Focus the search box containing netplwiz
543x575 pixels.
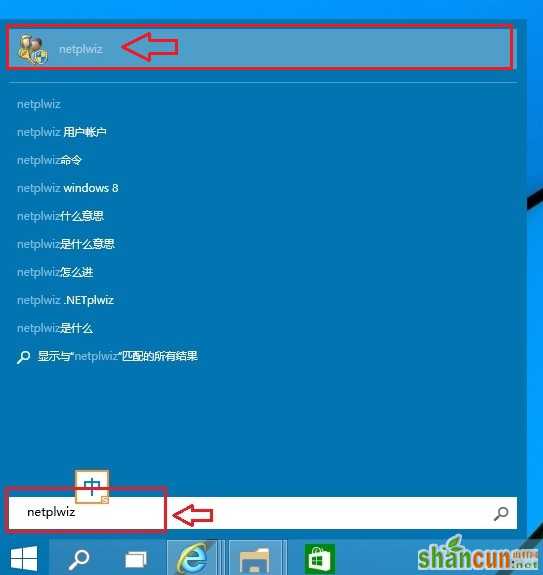point(263,513)
